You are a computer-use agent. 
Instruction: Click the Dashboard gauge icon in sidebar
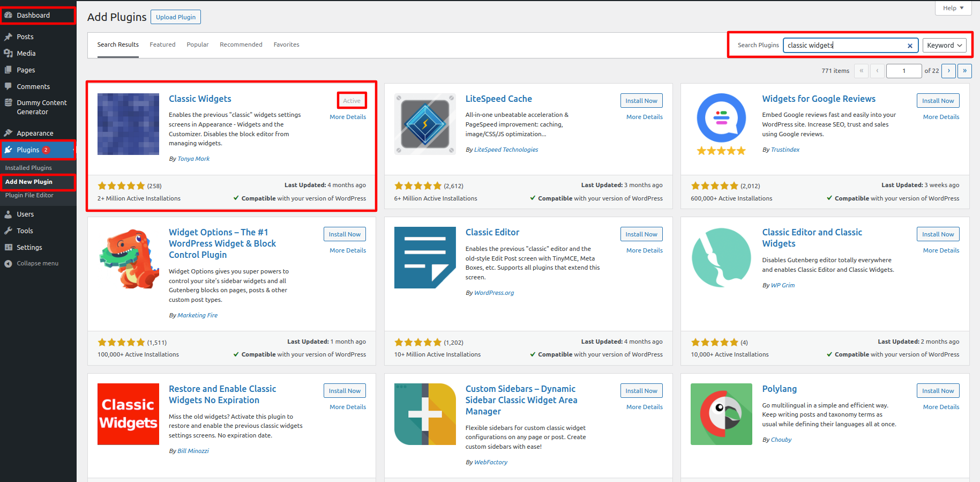(8, 15)
